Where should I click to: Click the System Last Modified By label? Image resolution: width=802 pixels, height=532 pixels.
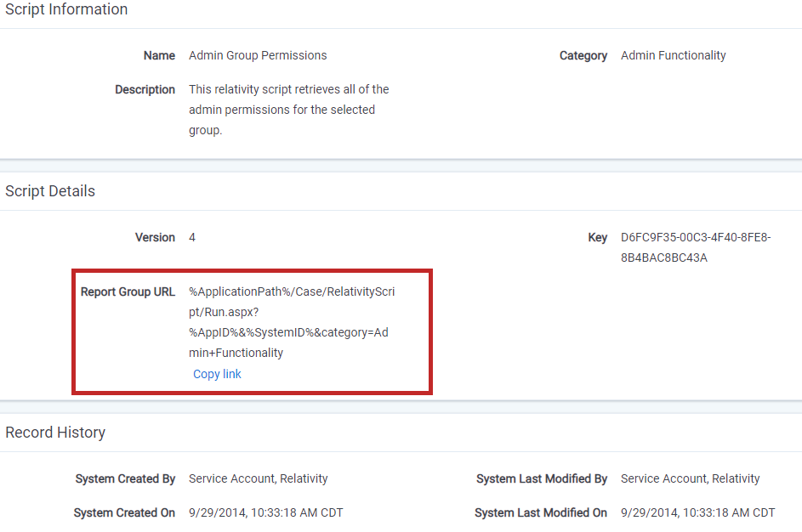(542, 478)
